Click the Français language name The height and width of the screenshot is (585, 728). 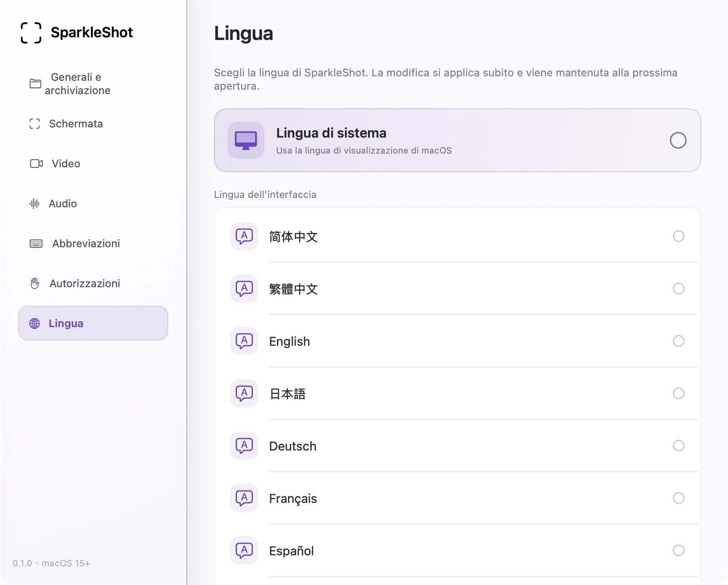point(293,499)
